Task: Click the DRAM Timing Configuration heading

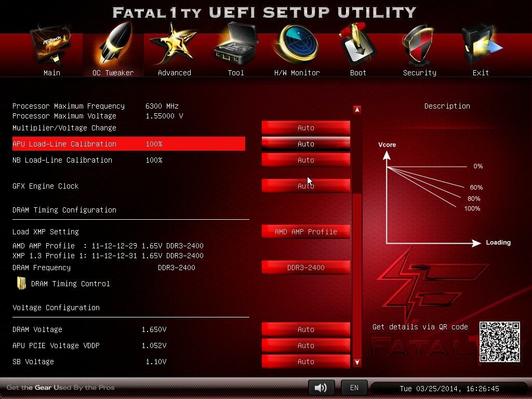Action: point(64,210)
